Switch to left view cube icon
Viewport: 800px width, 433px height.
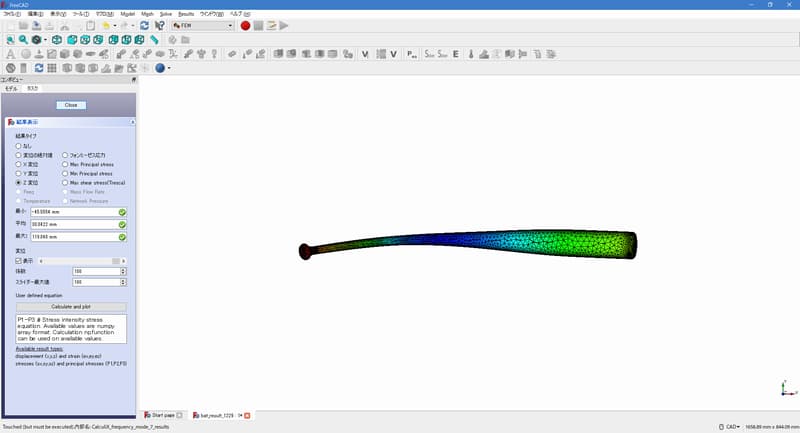point(139,40)
